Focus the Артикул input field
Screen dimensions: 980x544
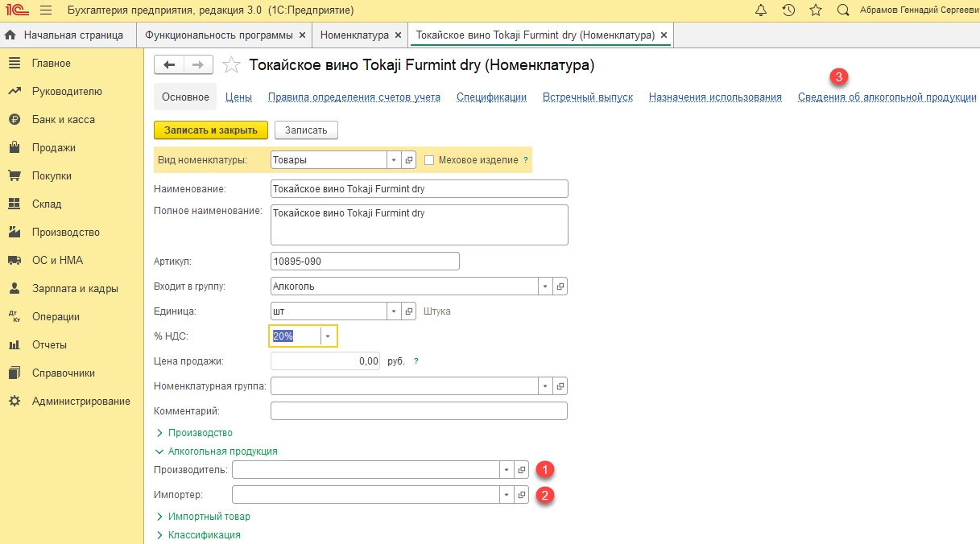pos(365,262)
